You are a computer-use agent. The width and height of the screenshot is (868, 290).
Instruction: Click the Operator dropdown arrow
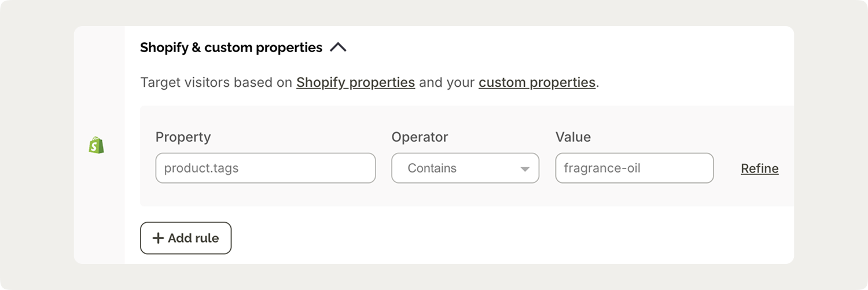(x=525, y=169)
